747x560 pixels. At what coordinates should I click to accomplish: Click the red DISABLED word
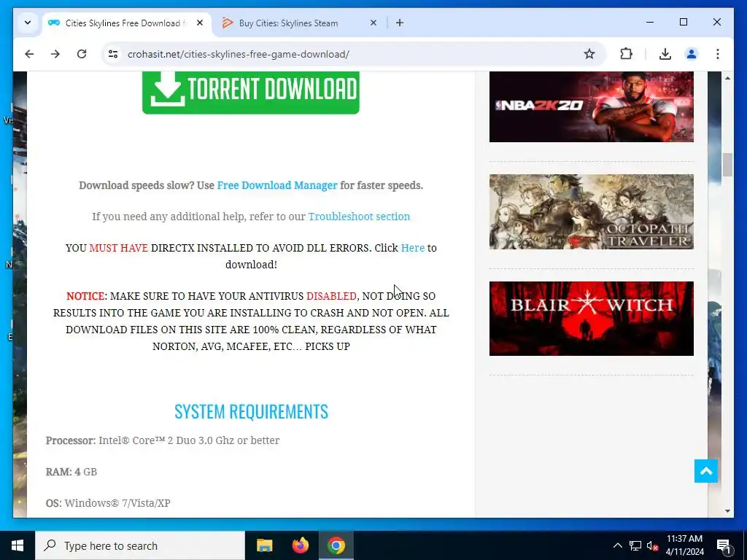click(331, 296)
